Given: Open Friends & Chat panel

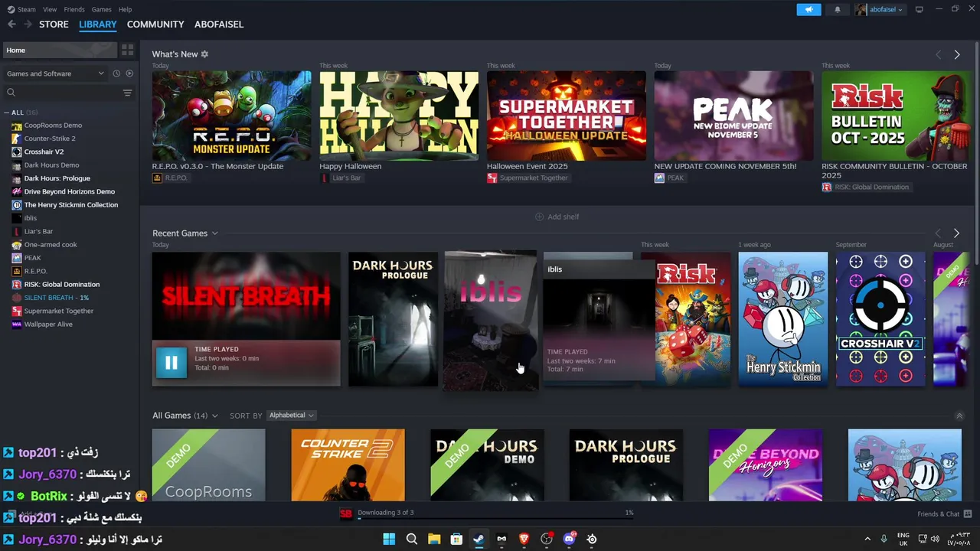Looking at the screenshot, I should tap(944, 514).
